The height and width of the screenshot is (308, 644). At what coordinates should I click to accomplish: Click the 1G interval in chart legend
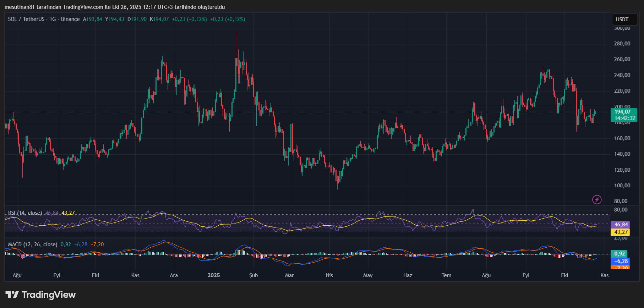[x=53, y=19]
